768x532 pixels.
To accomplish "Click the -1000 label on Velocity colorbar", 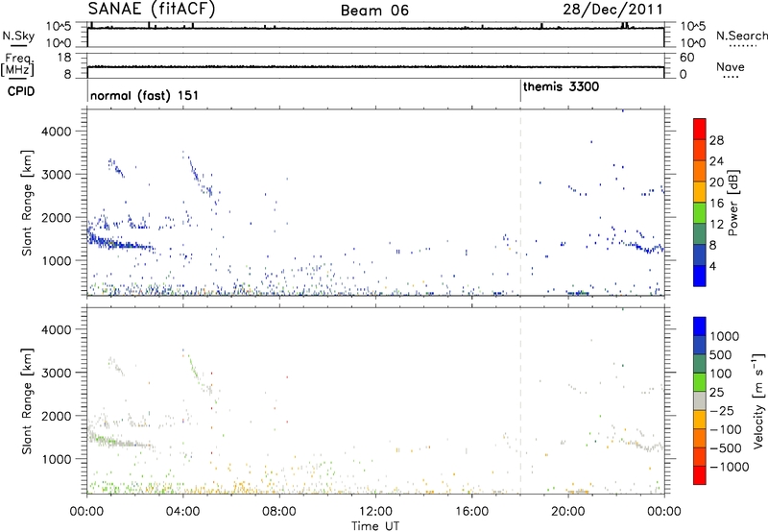I will [729, 467].
